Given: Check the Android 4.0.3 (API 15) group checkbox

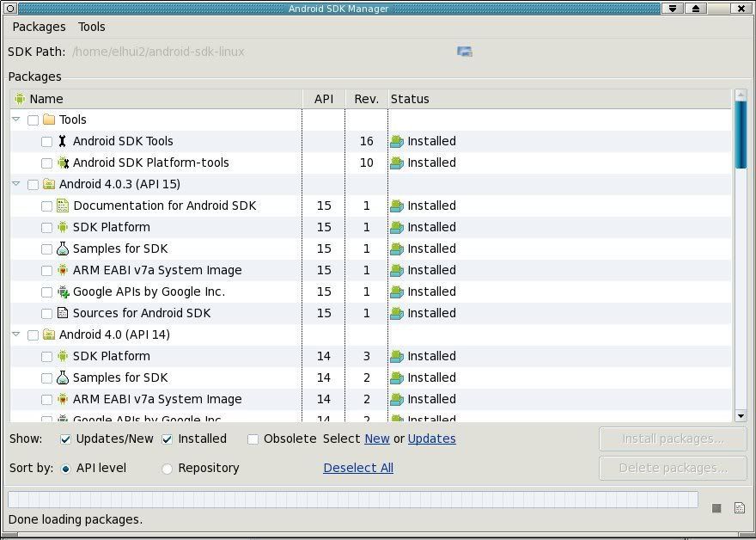Looking at the screenshot, I should tap(33, 185).
